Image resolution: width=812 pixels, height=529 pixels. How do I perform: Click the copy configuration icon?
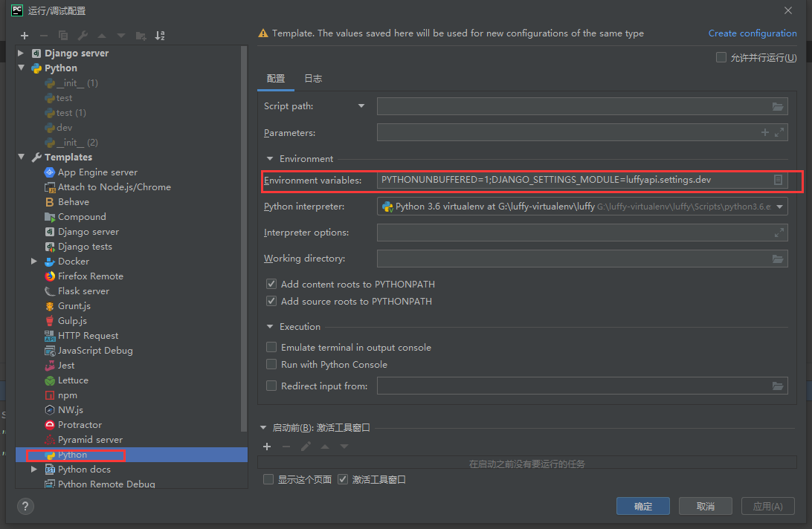(63, 36)
